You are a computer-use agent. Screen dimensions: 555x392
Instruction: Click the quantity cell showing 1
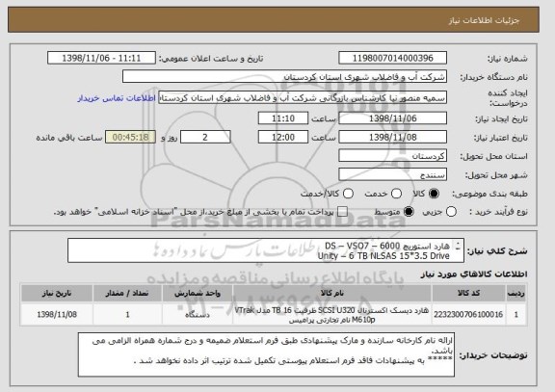pos(127,314)
